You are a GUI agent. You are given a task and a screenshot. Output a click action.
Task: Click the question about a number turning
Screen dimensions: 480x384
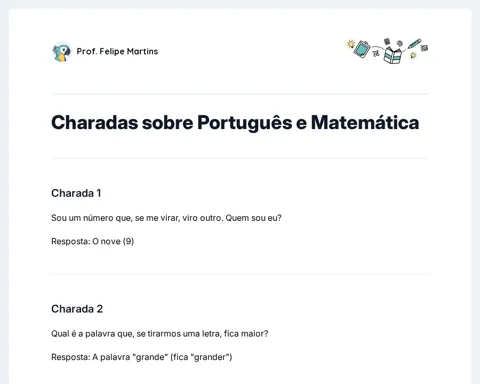point(166,218)
